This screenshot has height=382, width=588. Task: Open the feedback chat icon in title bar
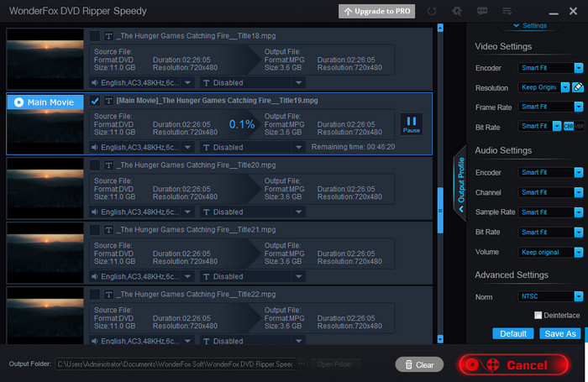pyautogui.click(x=482, y=11)
